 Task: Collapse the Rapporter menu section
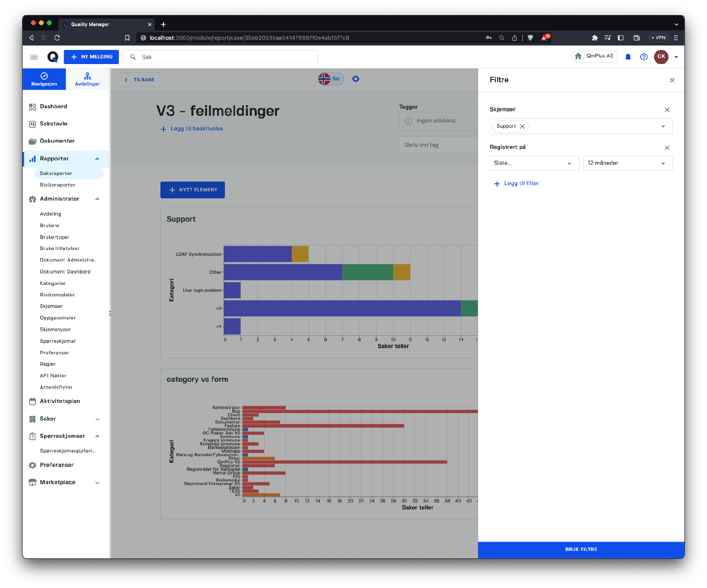point(97,159)
